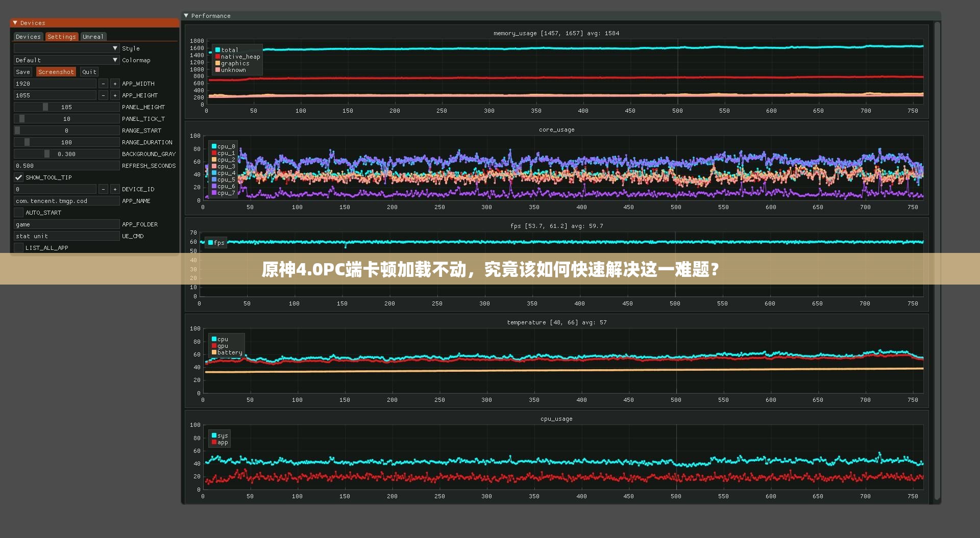Click the Save button
980x538 pixels.
click(x=23, y=72)
